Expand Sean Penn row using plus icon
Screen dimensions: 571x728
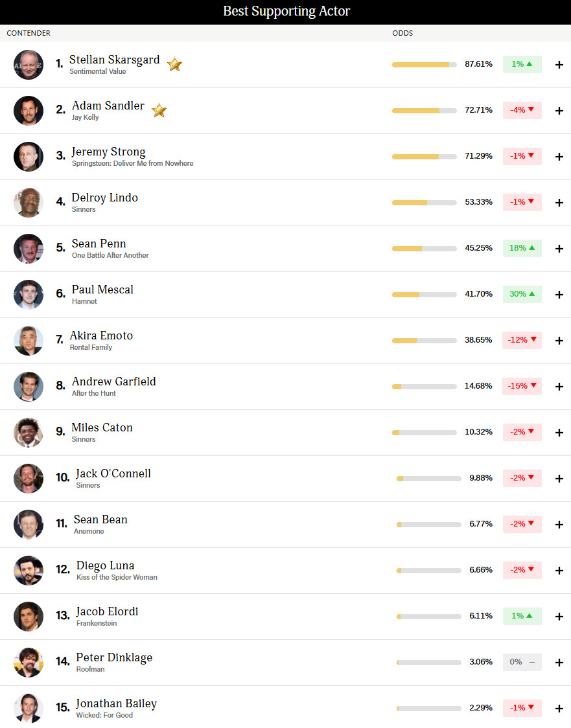click(x=559, y=249)
